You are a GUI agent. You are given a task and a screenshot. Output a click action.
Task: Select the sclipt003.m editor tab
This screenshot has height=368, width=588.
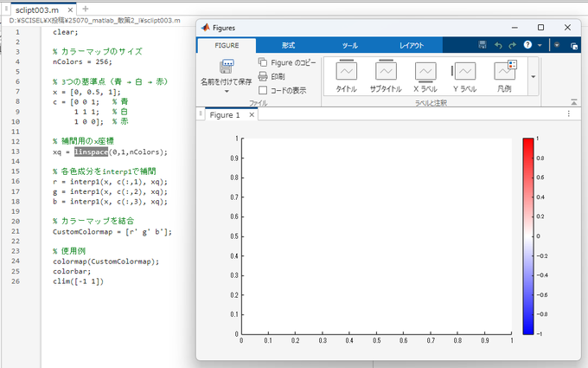(37, 10)
